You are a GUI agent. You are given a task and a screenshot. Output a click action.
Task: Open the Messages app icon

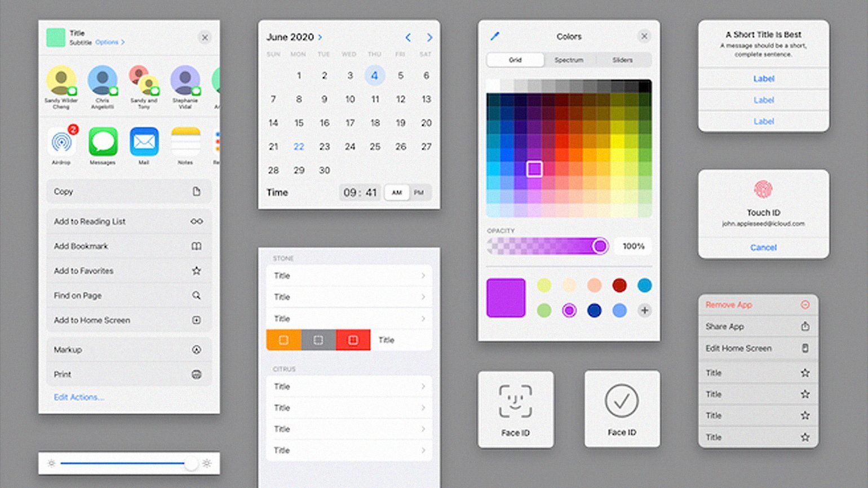[103, 141]
